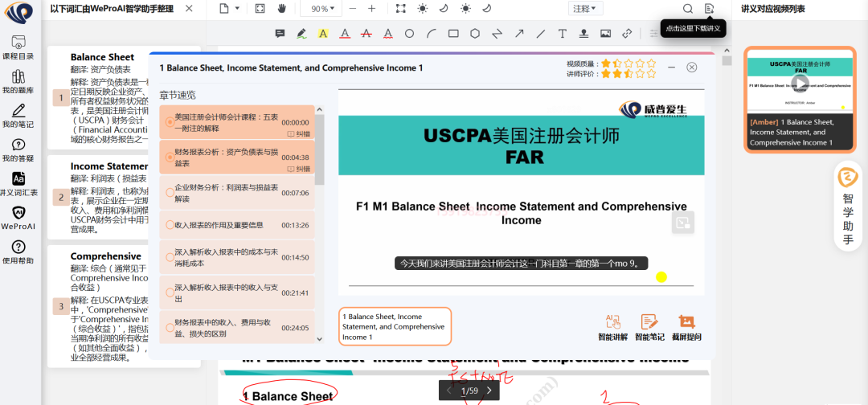Click the search magnifier icon
The height and width of the screenshot is (405, 868).
click(x=687, y=8)
